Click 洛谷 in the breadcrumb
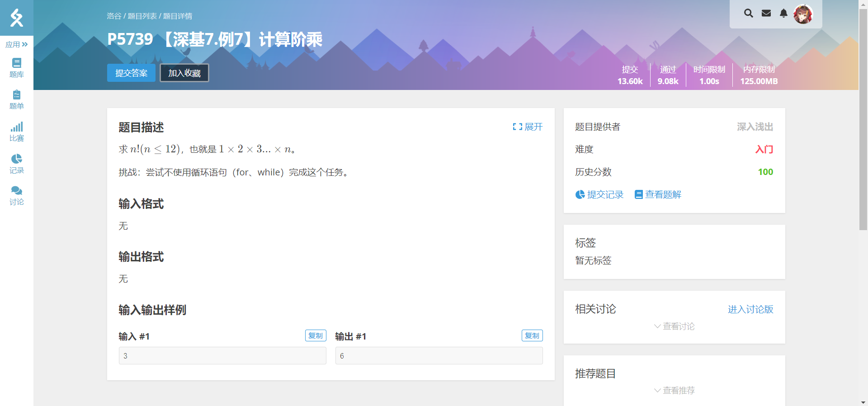868x406 pixels. [x=114, y=16]
